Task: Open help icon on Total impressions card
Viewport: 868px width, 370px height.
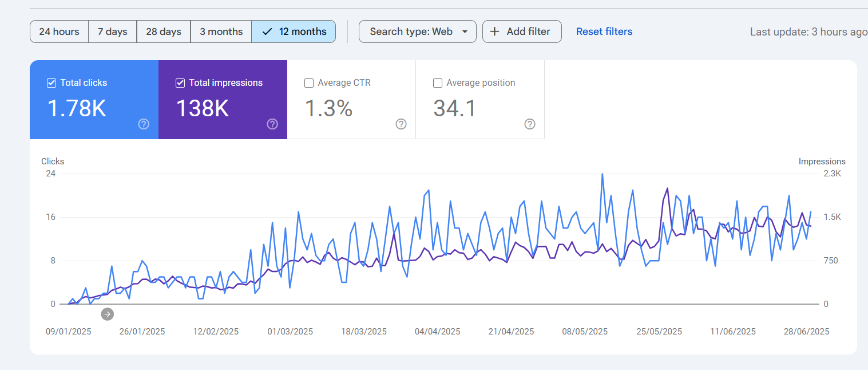Action: pos(272,124)
